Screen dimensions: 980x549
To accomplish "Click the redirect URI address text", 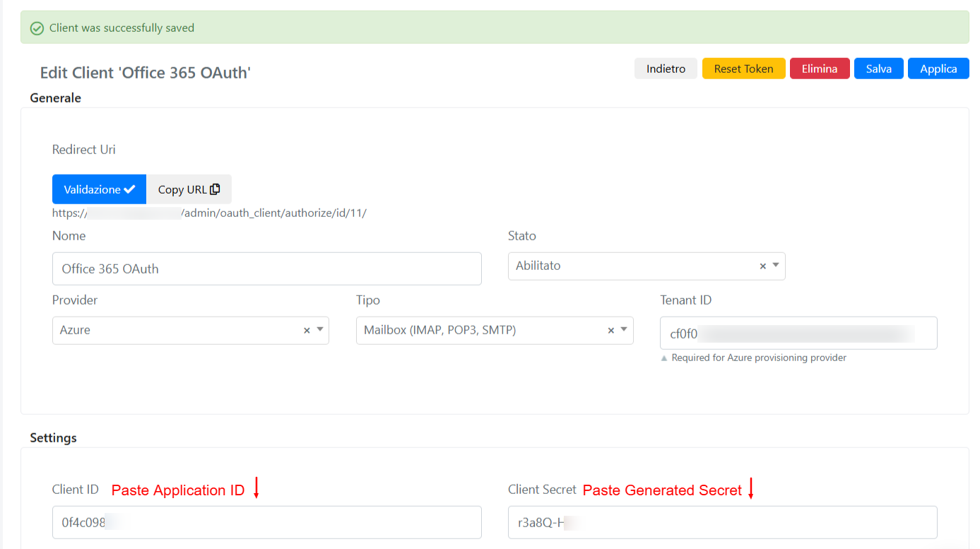I will click(209, 213).
